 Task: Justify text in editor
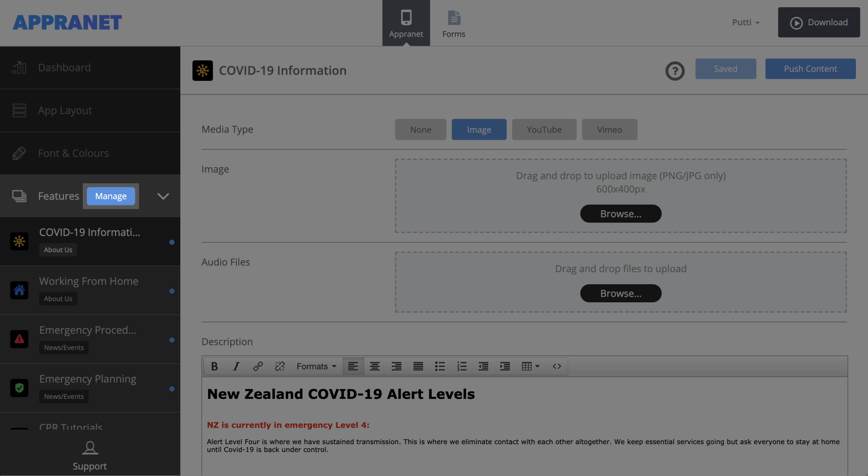coord(418,366)
